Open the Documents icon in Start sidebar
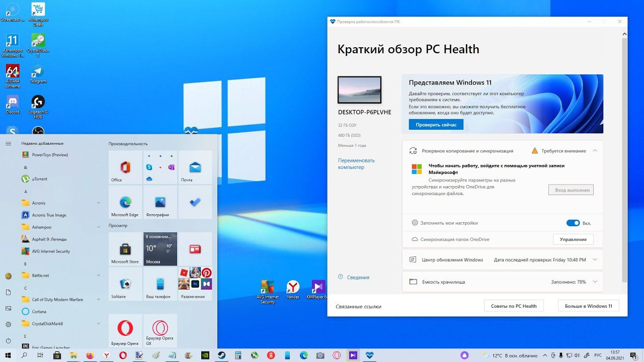The width and height of the screenshot is (644, 362). (8, 292)
